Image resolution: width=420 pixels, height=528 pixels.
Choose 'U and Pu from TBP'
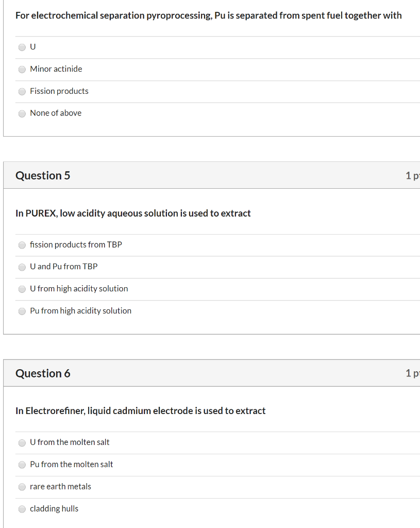pos(22,267)
